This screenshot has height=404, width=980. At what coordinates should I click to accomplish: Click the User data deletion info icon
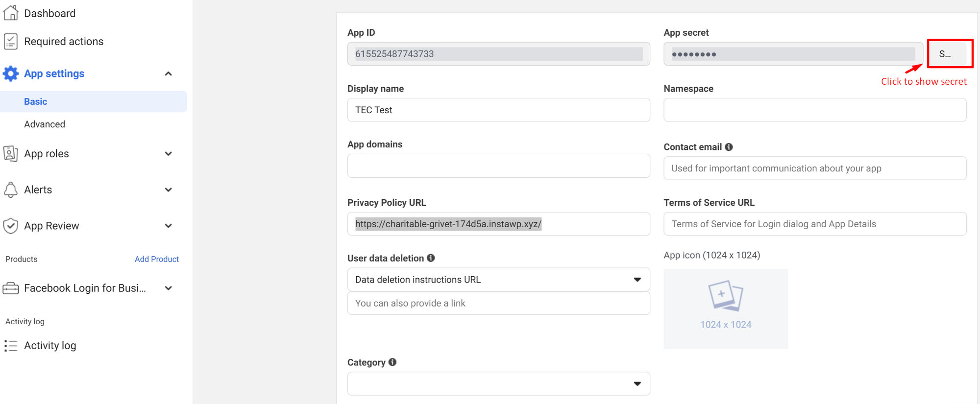(431, 258)
